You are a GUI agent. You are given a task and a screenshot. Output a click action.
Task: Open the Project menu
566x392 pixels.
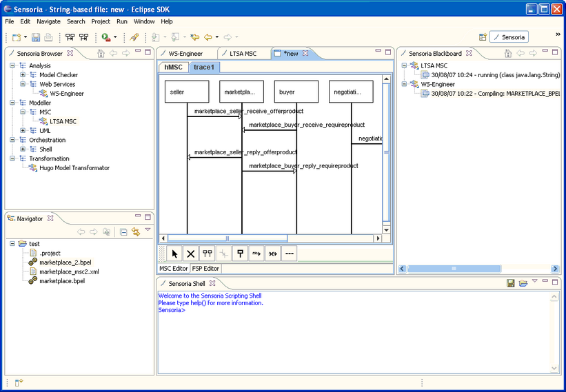pos(101,21)
